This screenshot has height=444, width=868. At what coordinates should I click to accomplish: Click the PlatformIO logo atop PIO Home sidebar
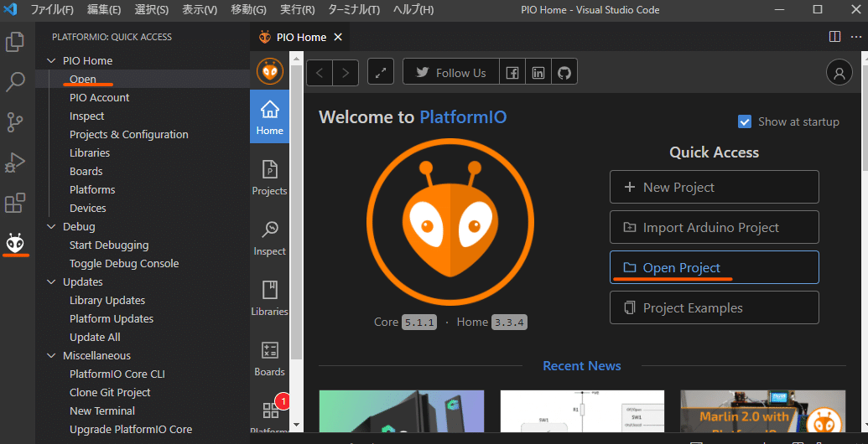269,71
